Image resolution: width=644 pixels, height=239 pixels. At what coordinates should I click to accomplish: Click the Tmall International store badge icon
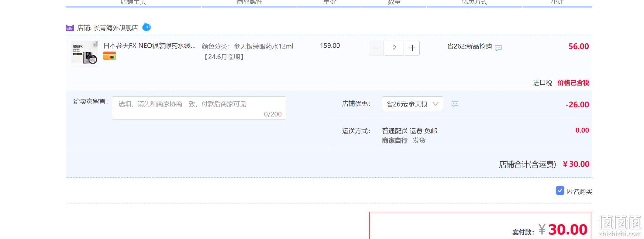70,28
